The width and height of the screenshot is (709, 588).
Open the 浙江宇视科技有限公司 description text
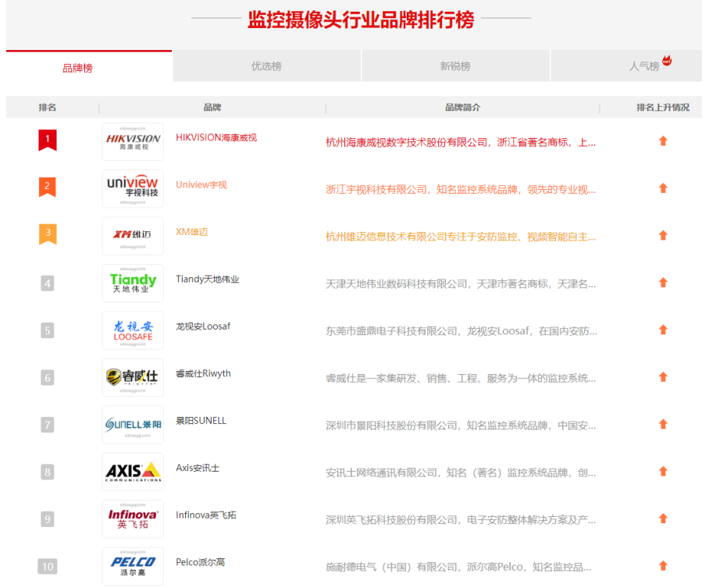click(461, 189)
